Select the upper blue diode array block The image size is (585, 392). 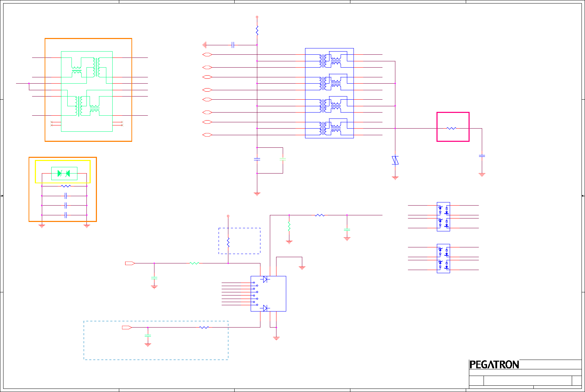[x=443, y=217]
